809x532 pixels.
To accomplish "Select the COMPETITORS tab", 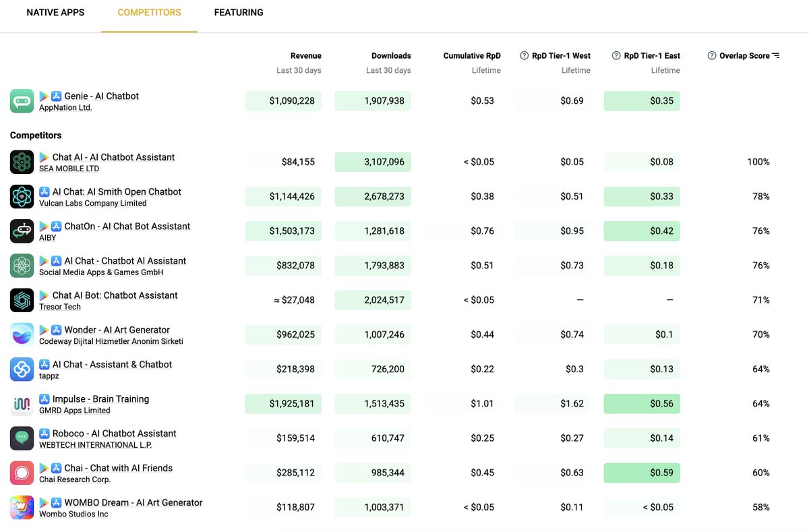I will pos(148,12).
